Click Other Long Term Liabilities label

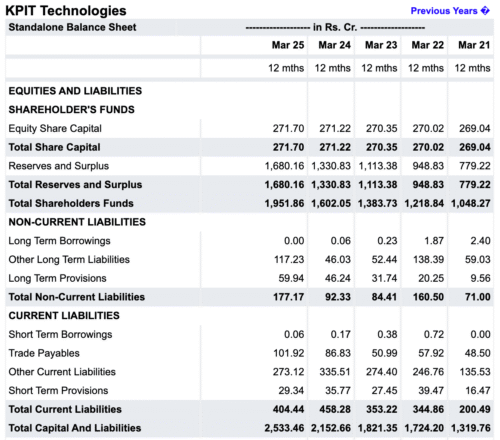(69, 259)
